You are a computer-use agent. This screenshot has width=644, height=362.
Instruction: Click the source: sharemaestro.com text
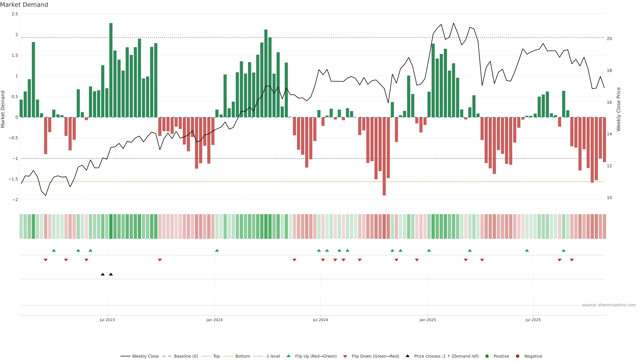(609, 305)
